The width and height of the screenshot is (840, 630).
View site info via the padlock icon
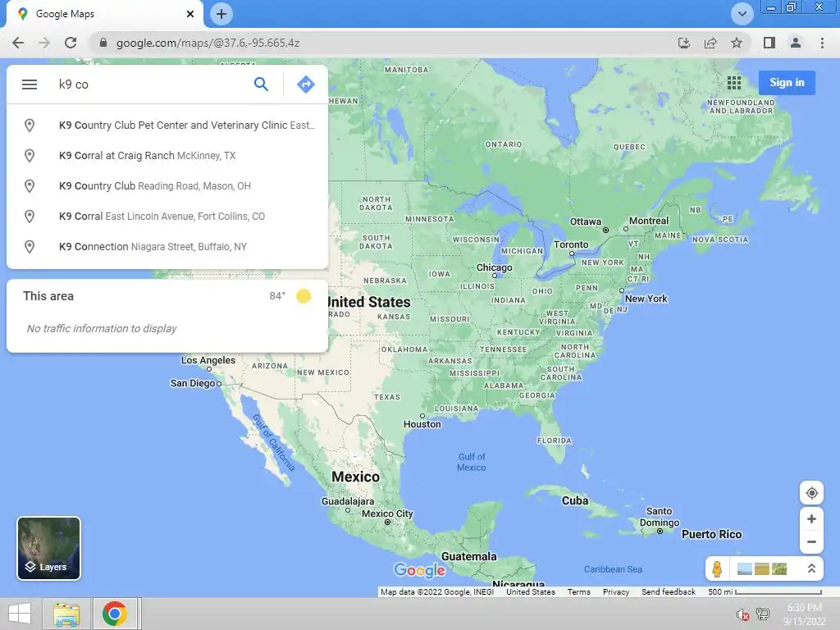click(x=103, y=43)
